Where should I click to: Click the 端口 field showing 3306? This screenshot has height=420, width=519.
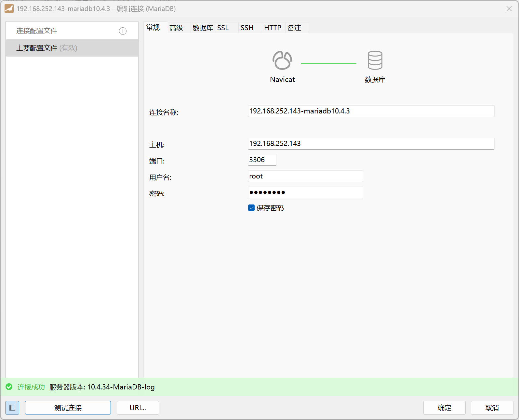pos(262,160)
